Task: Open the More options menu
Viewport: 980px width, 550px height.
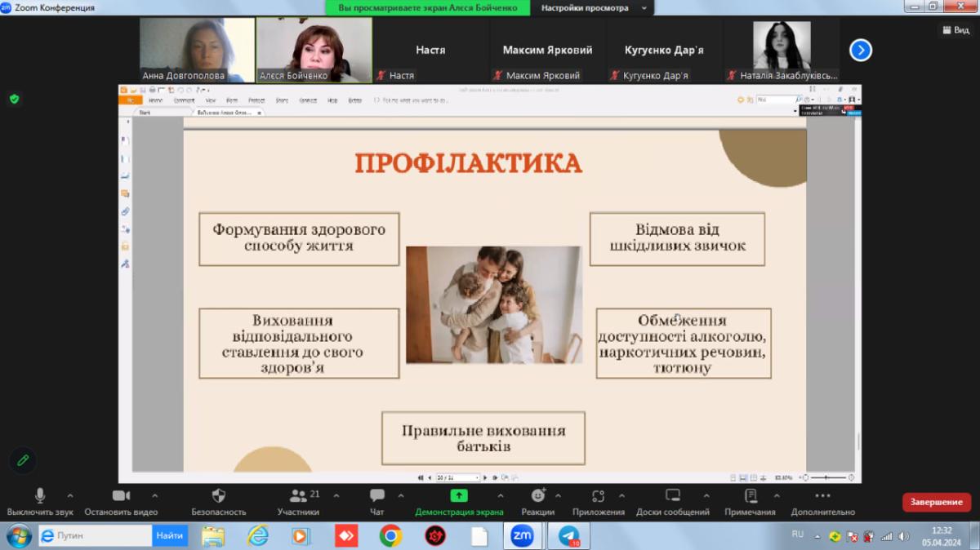Action: (x=822, y=496)
